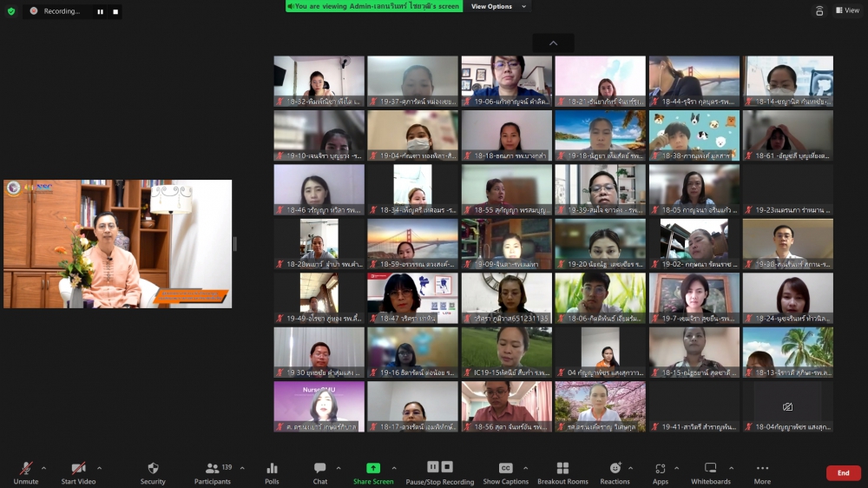This screenshot has width=868, height=488.
Task: Open the Chat panel
Action: coord(320,469)
